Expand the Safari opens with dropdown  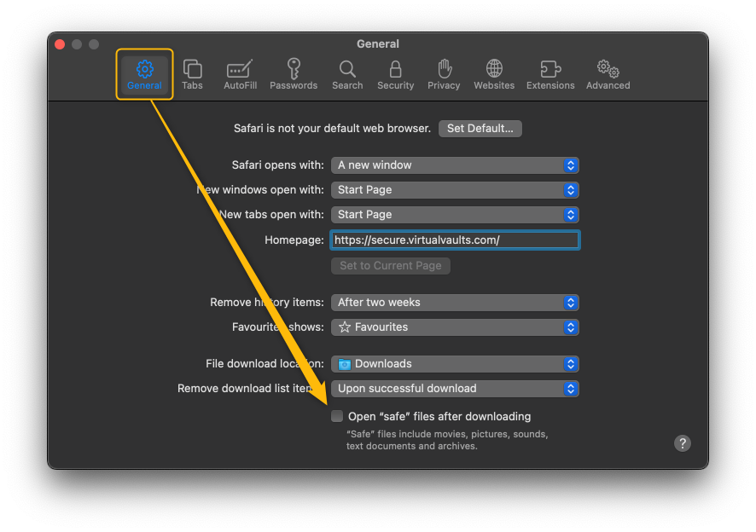[x=455, y=165]
